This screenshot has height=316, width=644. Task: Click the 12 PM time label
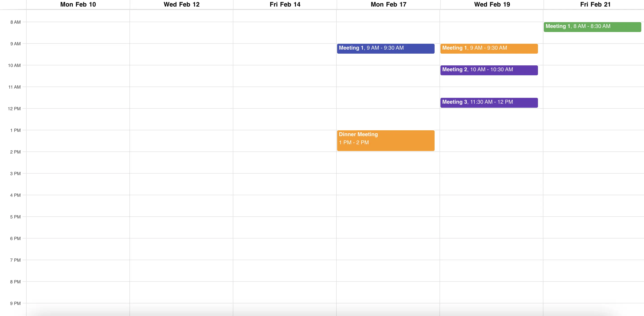click(15, 109)
